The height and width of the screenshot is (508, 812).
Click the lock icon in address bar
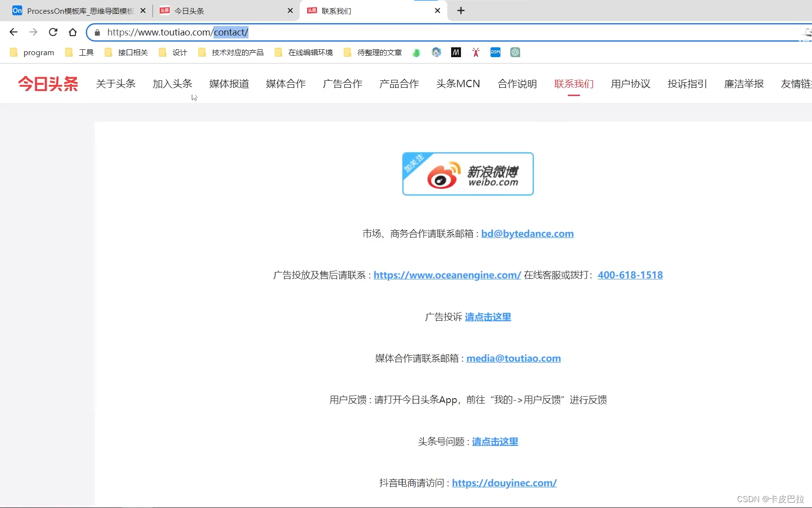[98, 33]
